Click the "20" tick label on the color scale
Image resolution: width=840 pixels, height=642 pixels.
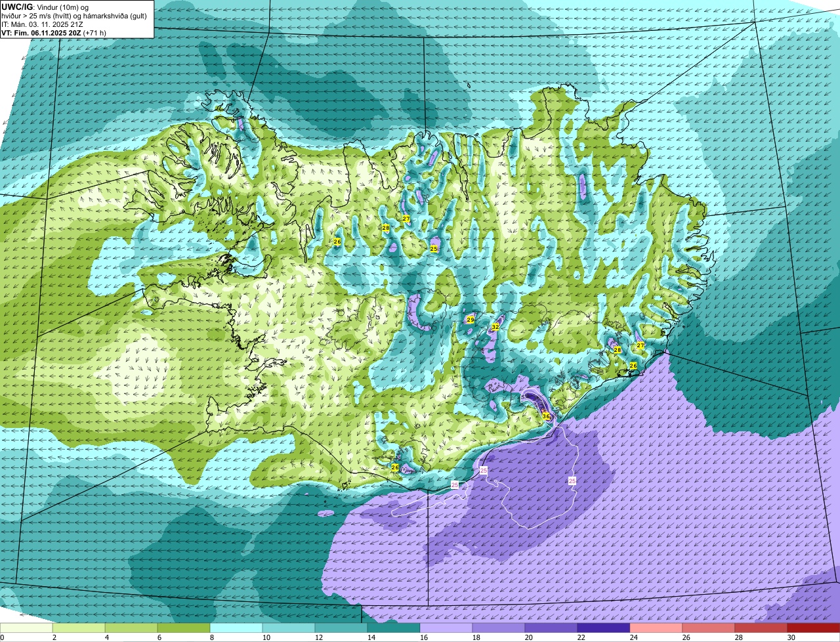pyautogui.click(x=529, y=637)
